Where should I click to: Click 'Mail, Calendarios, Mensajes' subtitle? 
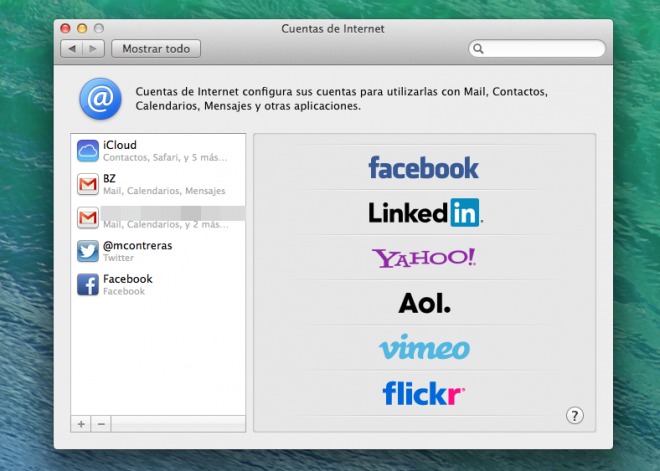tap(164, 191)
